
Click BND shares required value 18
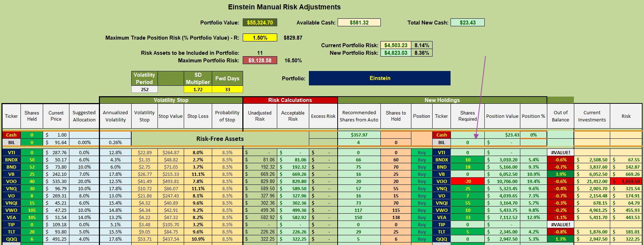[x=467, y=167]
